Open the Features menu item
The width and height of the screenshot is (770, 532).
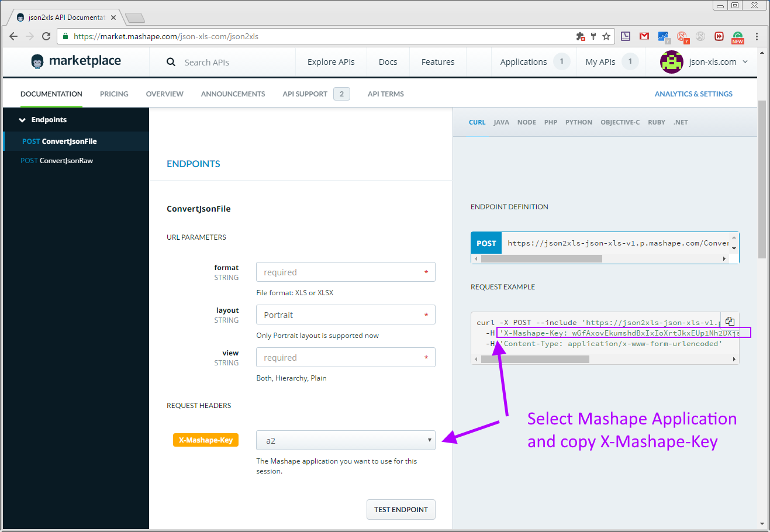(438, 62)
